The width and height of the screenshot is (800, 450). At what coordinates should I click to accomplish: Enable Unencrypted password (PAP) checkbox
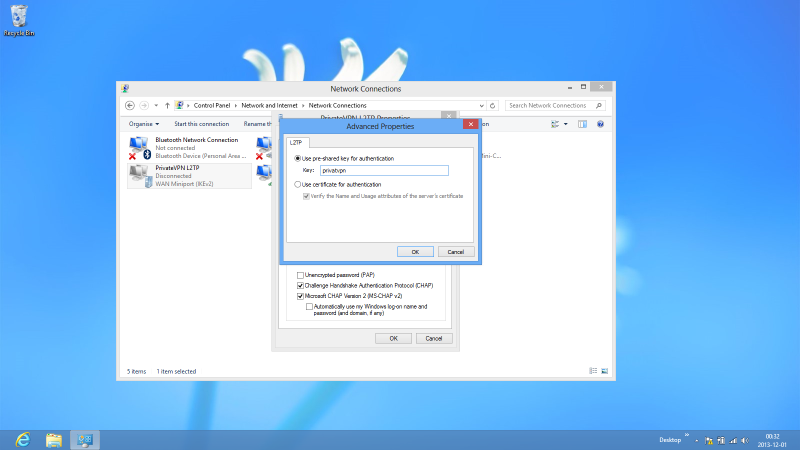[x=300, y=274]
